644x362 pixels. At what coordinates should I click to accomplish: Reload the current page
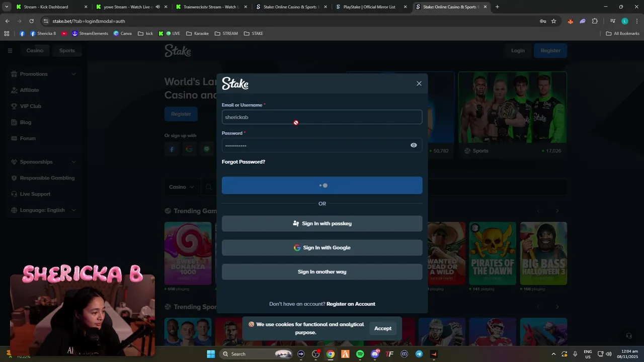pyautogui.click(x=32, y=21)
